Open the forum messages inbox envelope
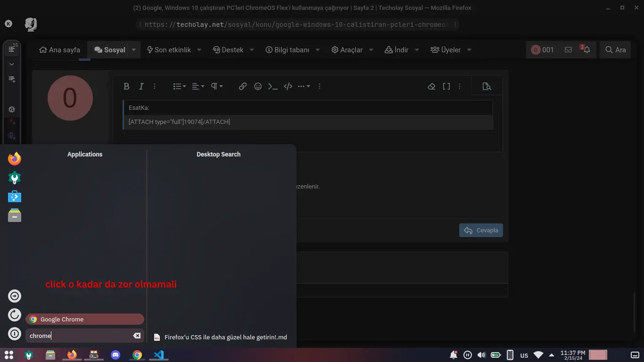This screenshot has width=644, height=362. (x=568, y=49)
